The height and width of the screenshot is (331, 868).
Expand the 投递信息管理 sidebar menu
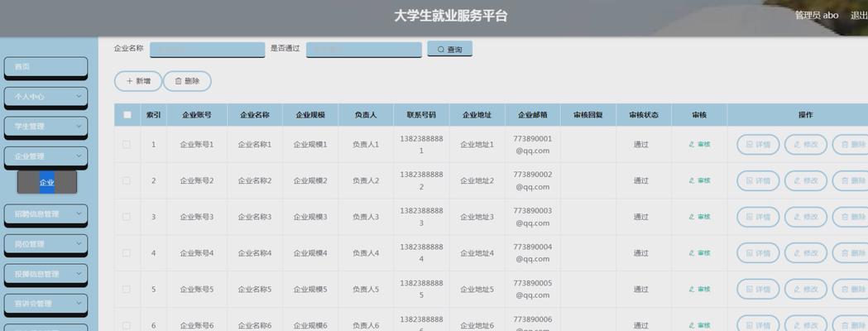pos(46,273)
